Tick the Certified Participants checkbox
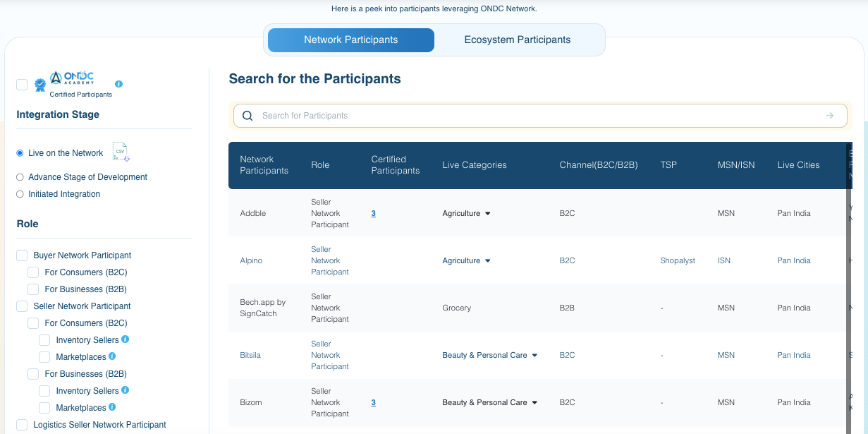868x434 pixels. tap(22, 85)
